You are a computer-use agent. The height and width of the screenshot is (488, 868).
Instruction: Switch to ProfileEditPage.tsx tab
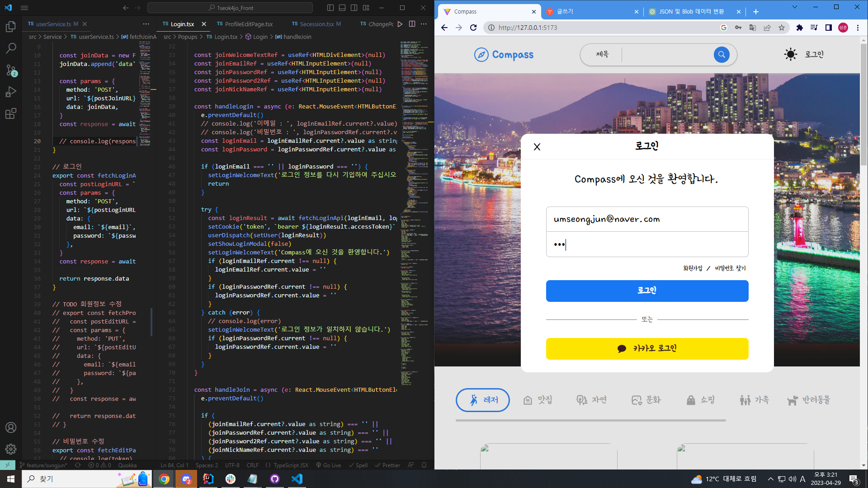tap(248, 24)
